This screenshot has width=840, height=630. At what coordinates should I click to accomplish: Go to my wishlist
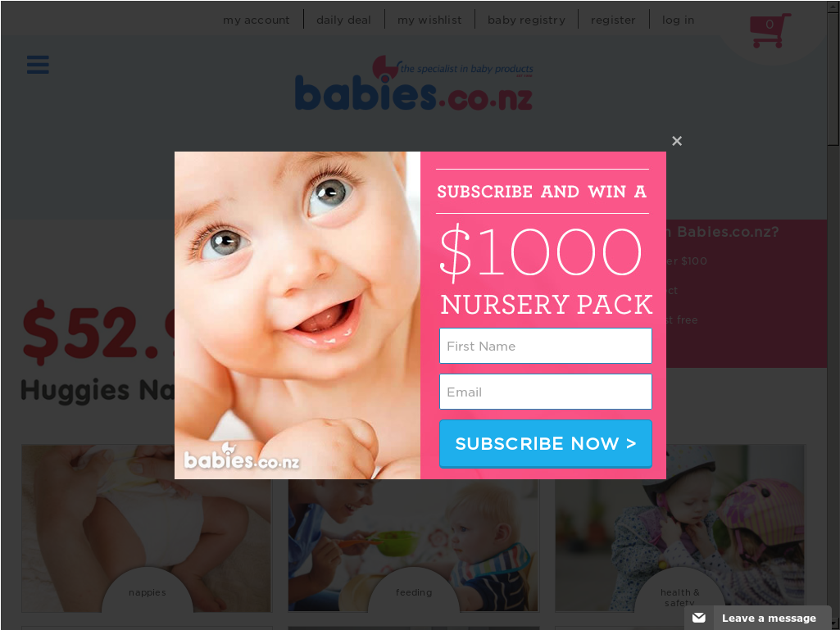tap(429, 20)
